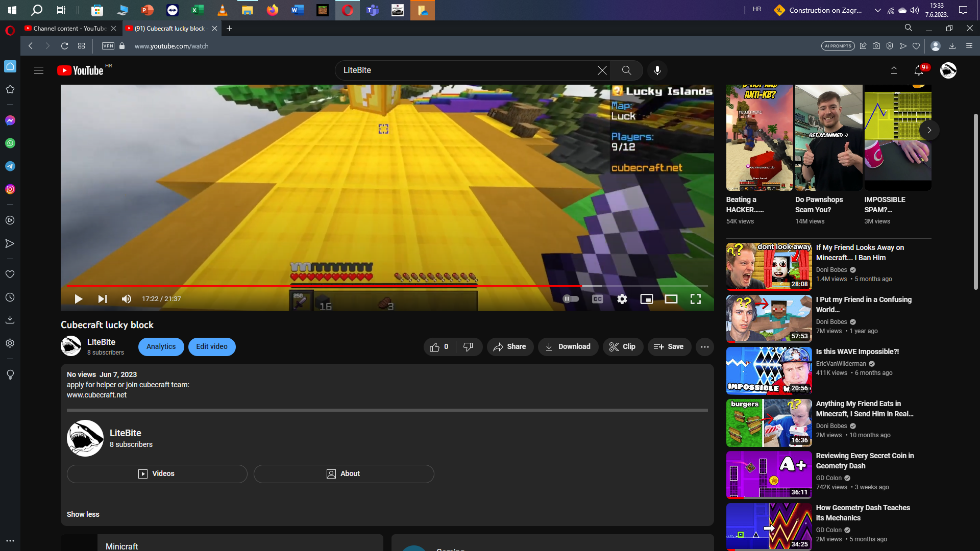Select the Cubecraft lucky block tab
Image resolution: width=980 pixels, height=551 pixels.
(x=171, y=29)
